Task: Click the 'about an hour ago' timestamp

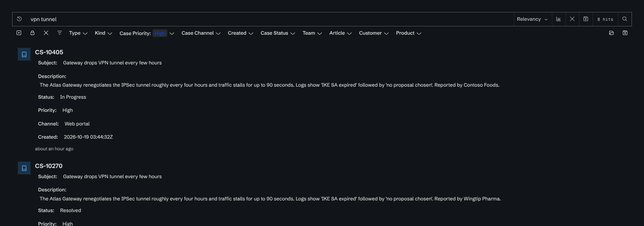Action: pos(54,149)
